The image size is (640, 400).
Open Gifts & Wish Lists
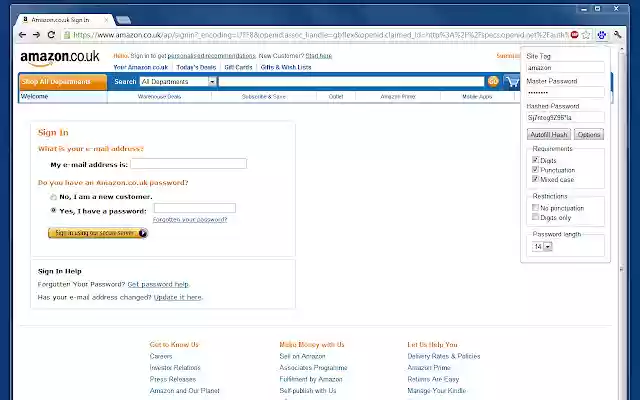pos(286,67)
